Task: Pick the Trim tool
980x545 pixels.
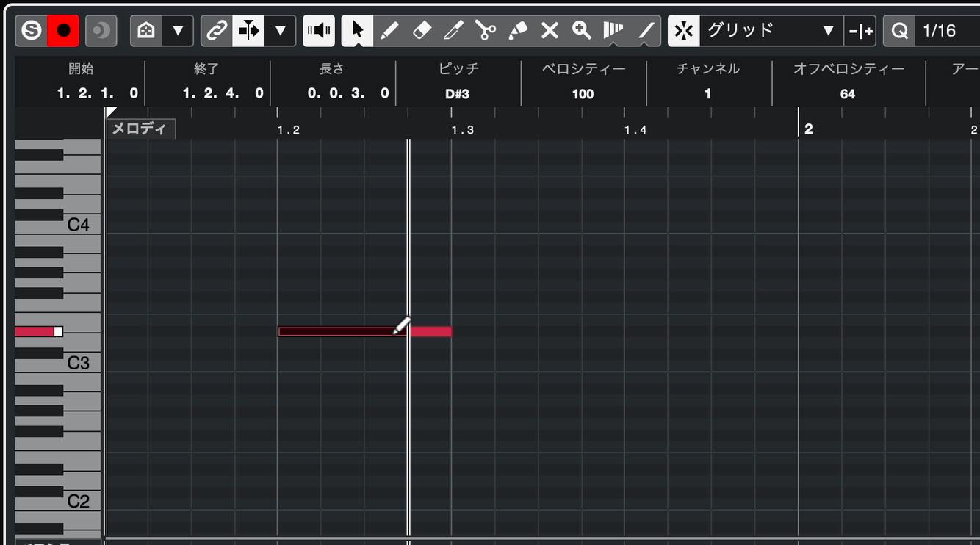Action: pos(453,31)
